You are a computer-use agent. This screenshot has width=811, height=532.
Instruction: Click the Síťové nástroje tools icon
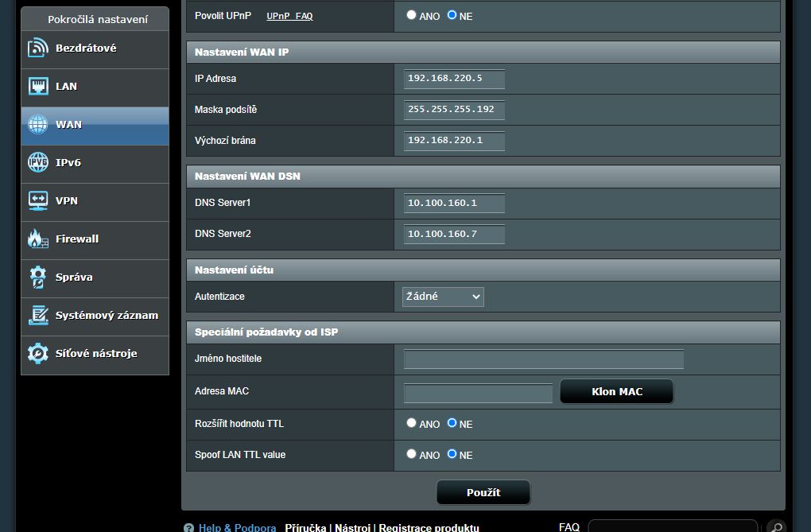38,354
